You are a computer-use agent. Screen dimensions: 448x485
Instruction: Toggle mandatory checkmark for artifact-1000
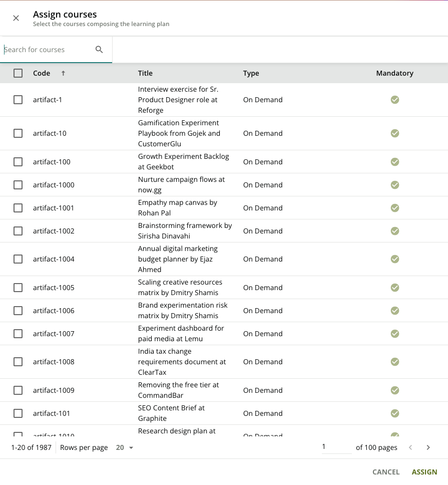pos(395,185)
